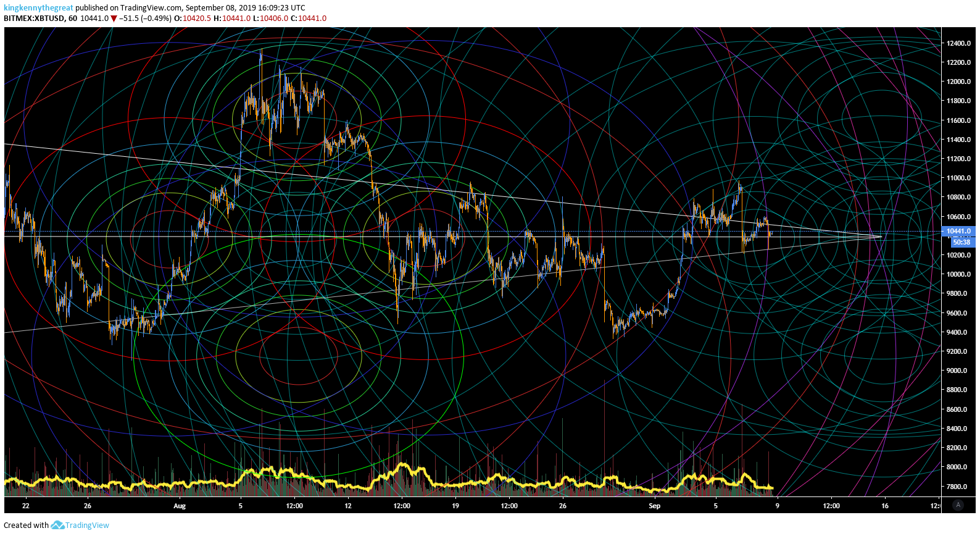Click the Sep label on time axis
Image resolution: width=980 pixels, height=536 pixels.
(x=655, y=506)
